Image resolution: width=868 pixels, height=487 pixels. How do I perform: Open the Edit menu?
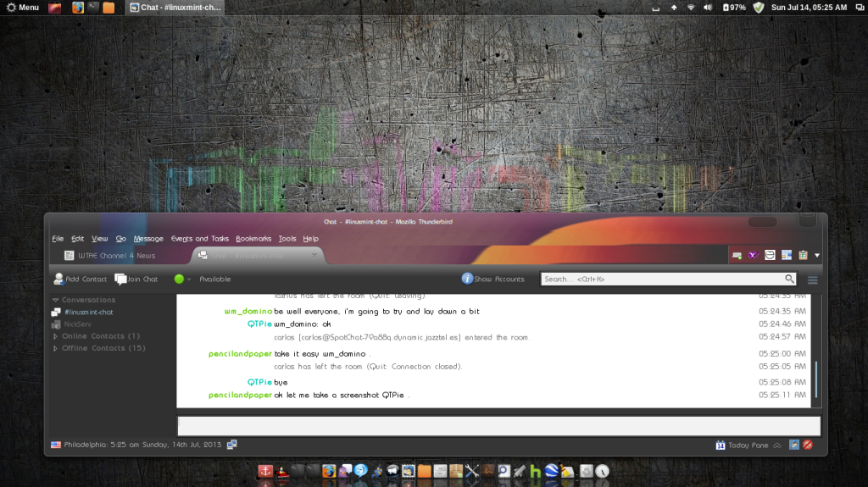pyautogui.click(x=77, y=239)
